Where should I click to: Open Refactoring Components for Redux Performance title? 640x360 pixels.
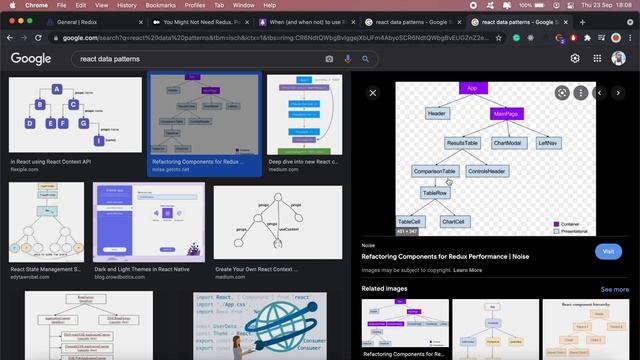pos(445,256)
